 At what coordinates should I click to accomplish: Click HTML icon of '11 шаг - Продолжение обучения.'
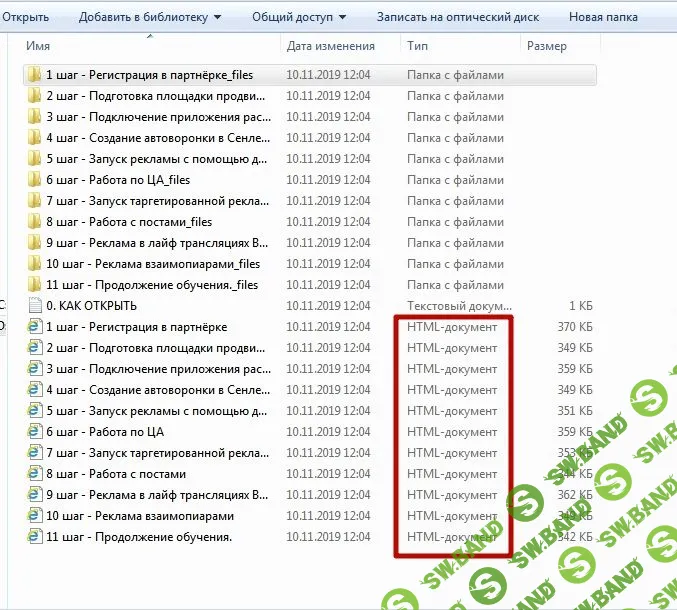pos(34,537)
